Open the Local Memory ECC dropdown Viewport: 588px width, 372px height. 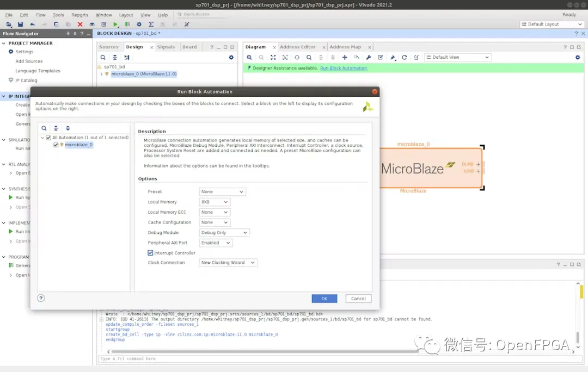[x=214, y=212]
